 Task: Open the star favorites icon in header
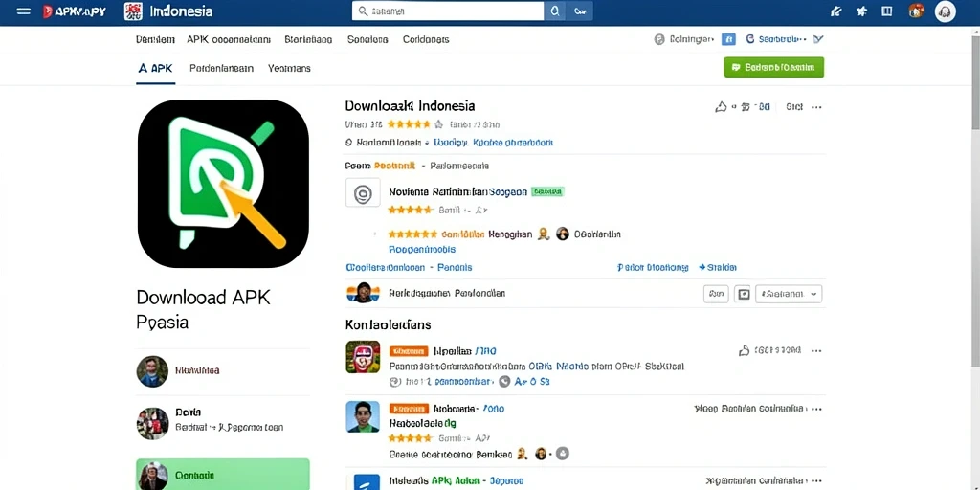pos(862,11)
